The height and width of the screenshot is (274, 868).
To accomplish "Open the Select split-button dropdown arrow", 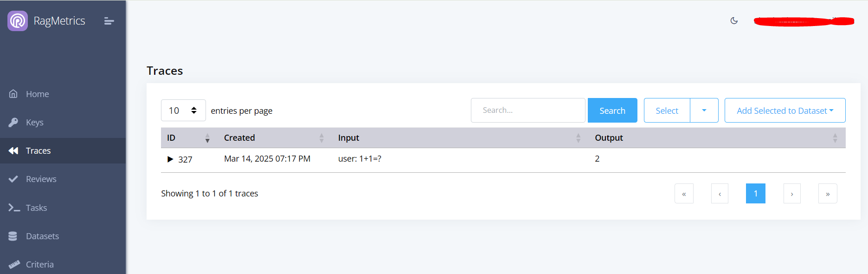I will coord(704,111).
